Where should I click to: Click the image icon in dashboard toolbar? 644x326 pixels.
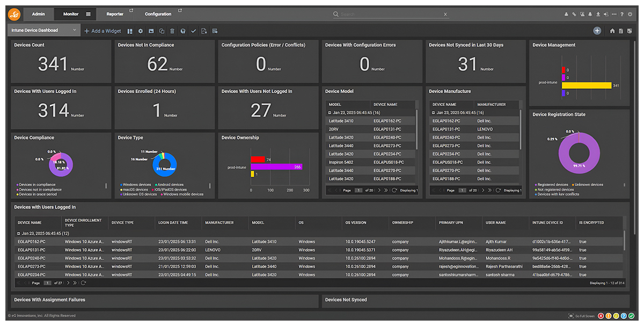[151, 31]
